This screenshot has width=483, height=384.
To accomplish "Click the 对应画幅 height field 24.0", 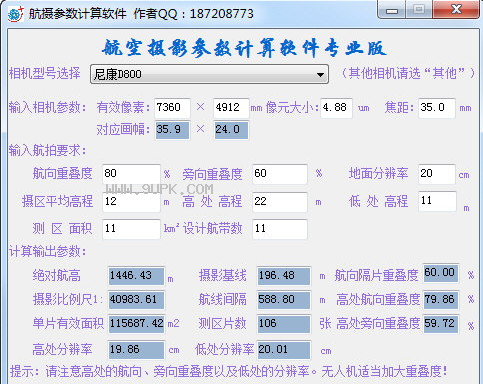I will coord(231,130).
